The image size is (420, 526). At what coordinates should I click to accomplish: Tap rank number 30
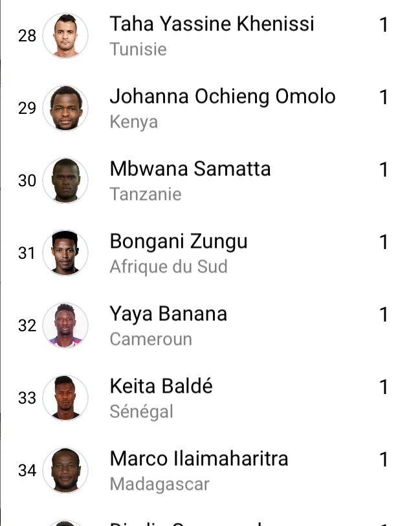[x=27, y=181]
